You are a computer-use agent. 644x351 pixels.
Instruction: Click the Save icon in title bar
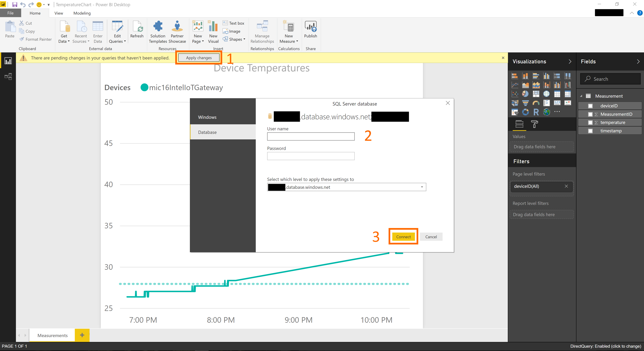(15, 5)
